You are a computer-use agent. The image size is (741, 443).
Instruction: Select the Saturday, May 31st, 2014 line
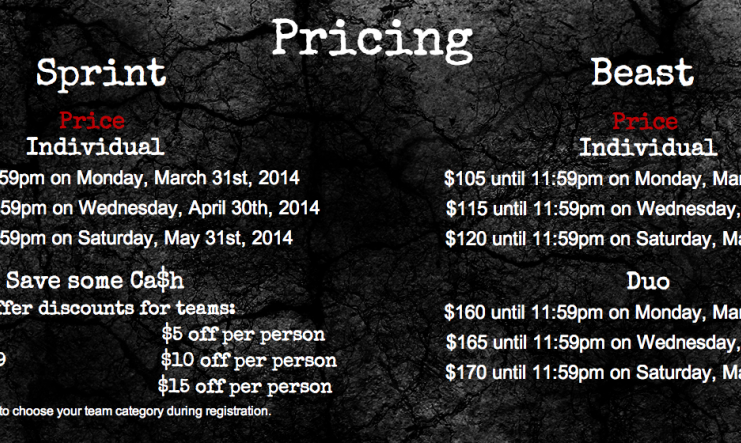click(146, 238)
